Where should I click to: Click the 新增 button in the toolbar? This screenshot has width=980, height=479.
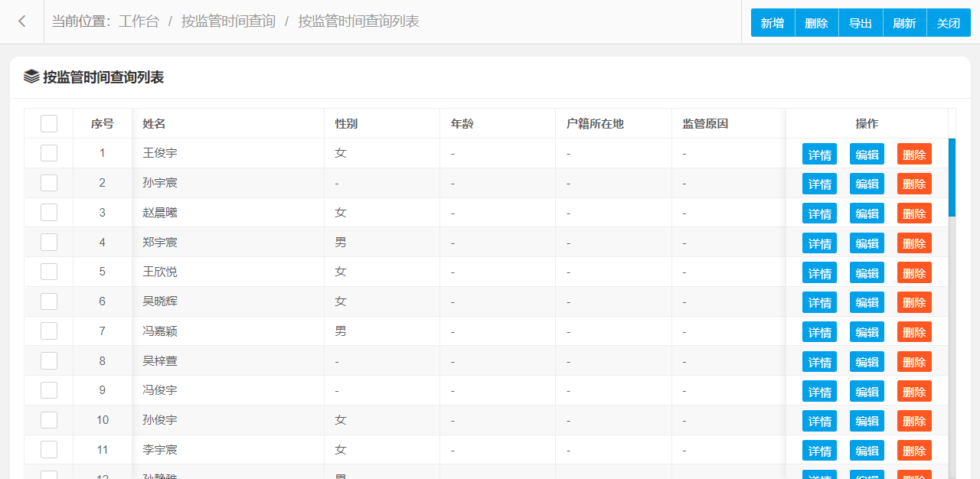773,23
